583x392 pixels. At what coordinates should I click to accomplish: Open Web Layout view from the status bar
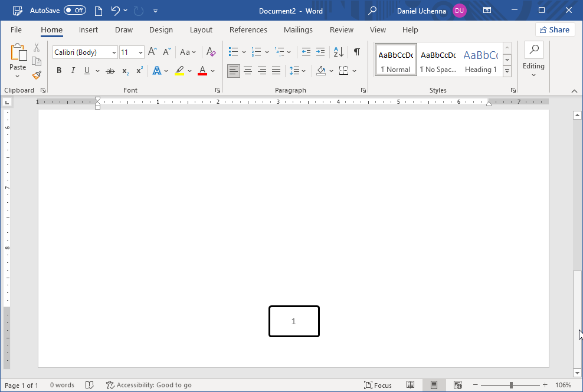coord(458,385)
